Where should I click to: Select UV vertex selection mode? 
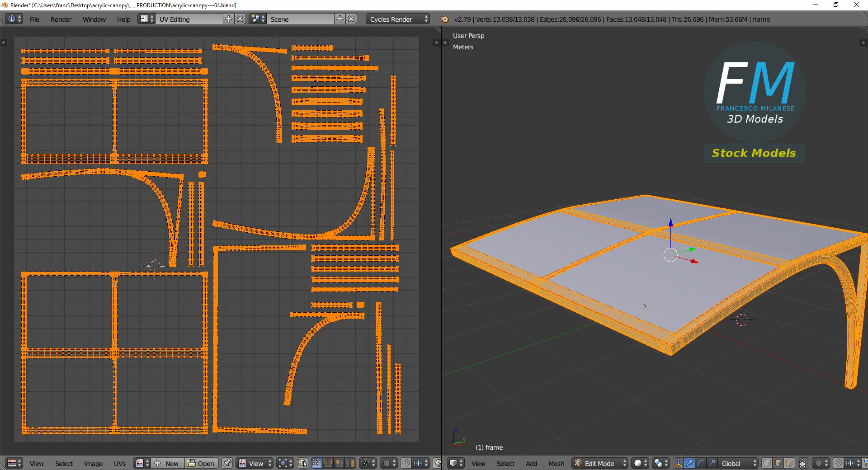(316, 463)
